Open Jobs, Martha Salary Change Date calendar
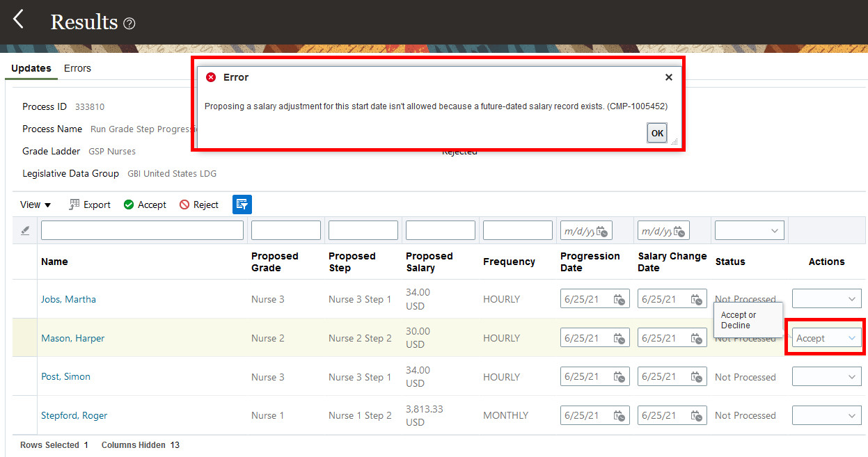Screen dimensions: 868x457 click(696, 299)
